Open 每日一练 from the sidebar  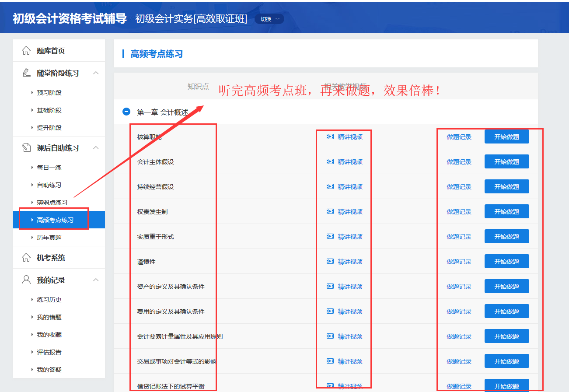tap(49, 168)
